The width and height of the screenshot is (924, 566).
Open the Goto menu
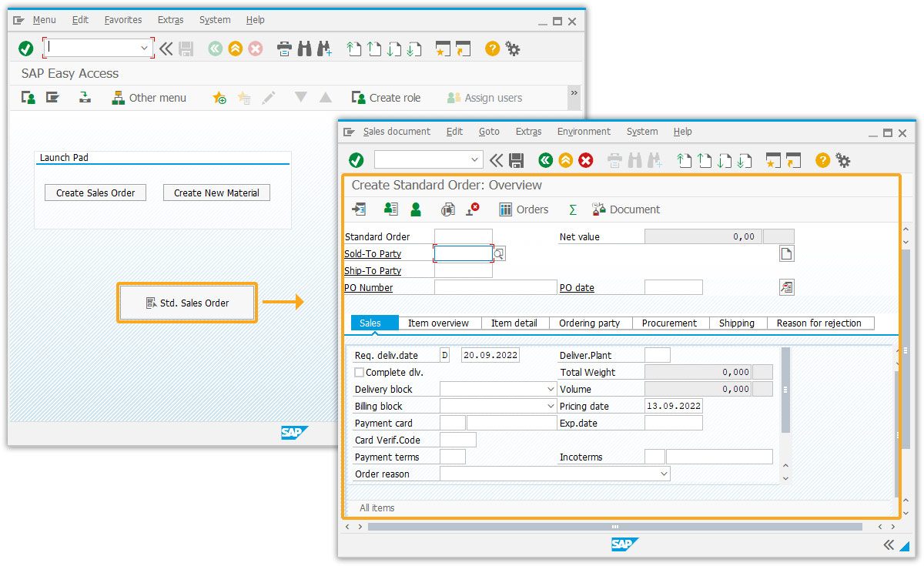pyautogui.click(x=489, y=132)
